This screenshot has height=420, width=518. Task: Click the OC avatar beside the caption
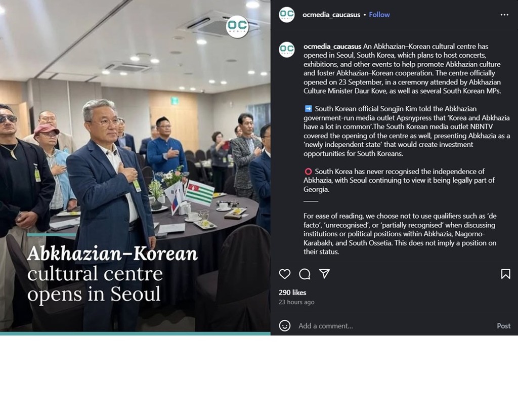pos(286,50)
